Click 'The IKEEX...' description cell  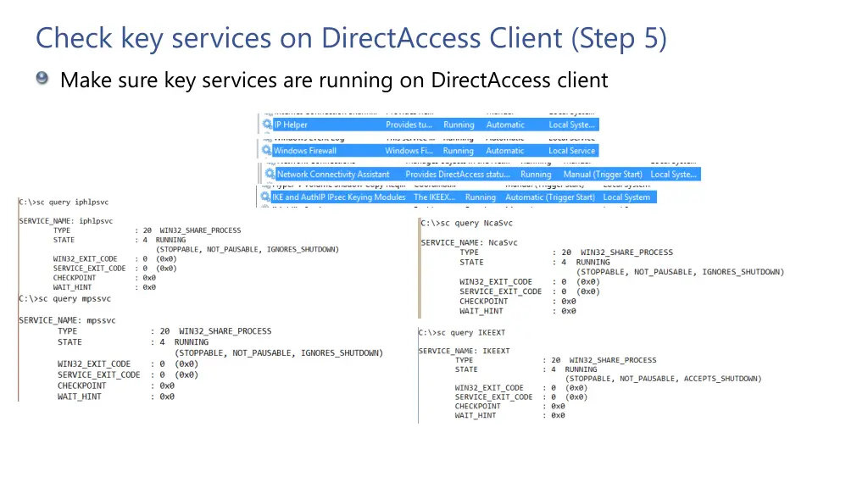click(435, 197)
